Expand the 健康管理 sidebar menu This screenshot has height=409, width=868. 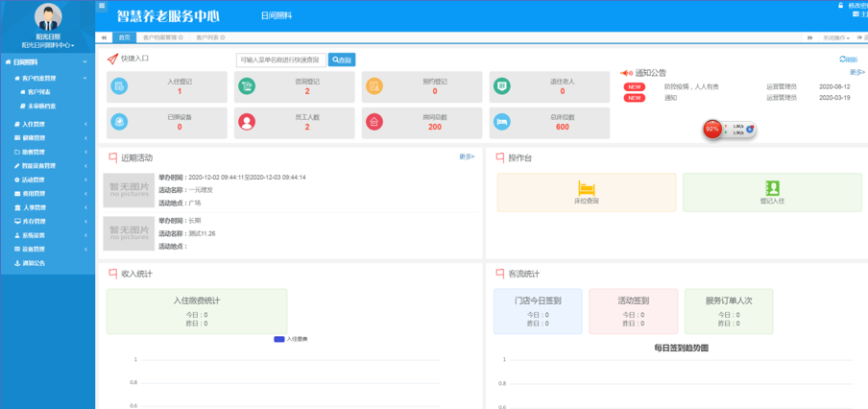47,138
